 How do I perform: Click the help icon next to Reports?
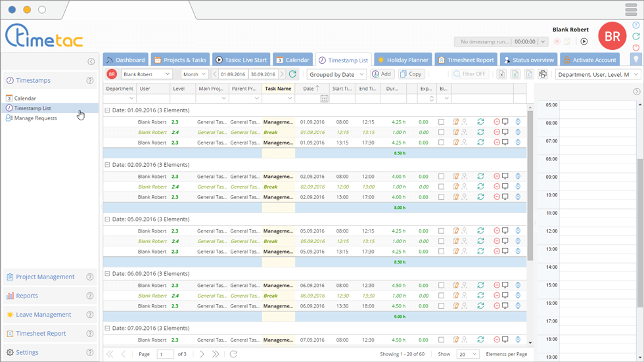(x=90, y=296)
